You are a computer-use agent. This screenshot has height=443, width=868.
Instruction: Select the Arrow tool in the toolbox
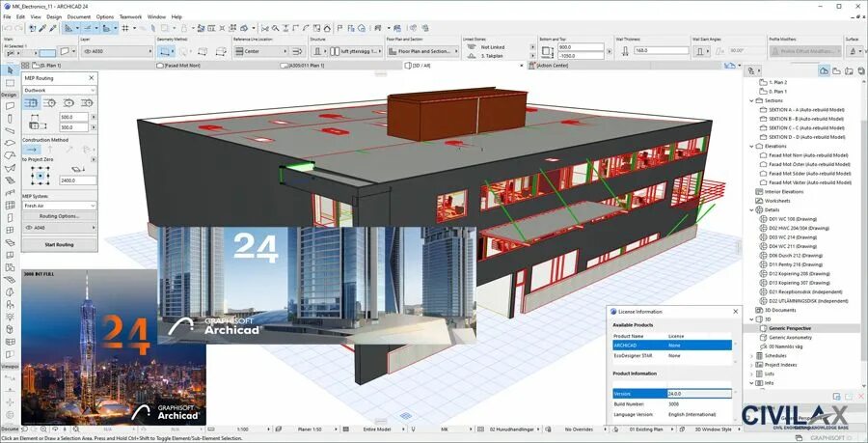pyautogui.click(x=10, y=69)
